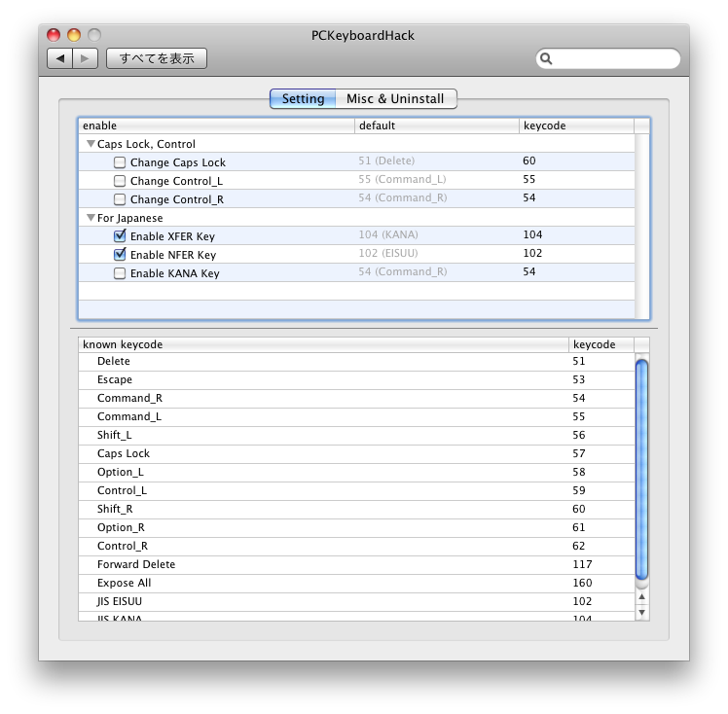Click the known keycode list scrollbar thumb
Screen dimensions: 728x714
(x=641, y=470)
